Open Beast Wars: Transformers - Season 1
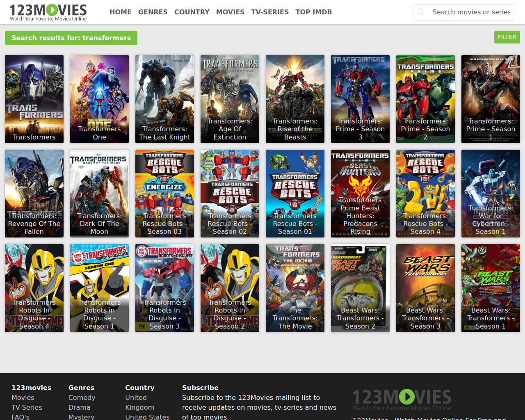Screen dimensions: 525x420 (x=491, y=288)
